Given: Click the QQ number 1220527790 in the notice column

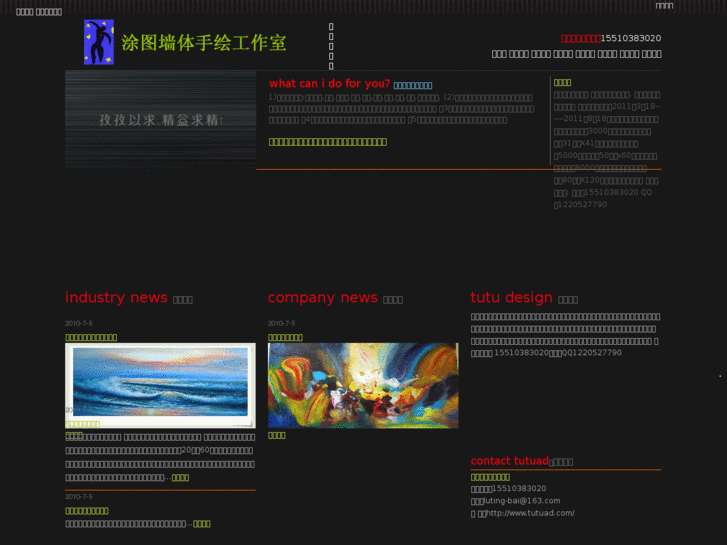Looking at the screenshot, I should (582, 205).
